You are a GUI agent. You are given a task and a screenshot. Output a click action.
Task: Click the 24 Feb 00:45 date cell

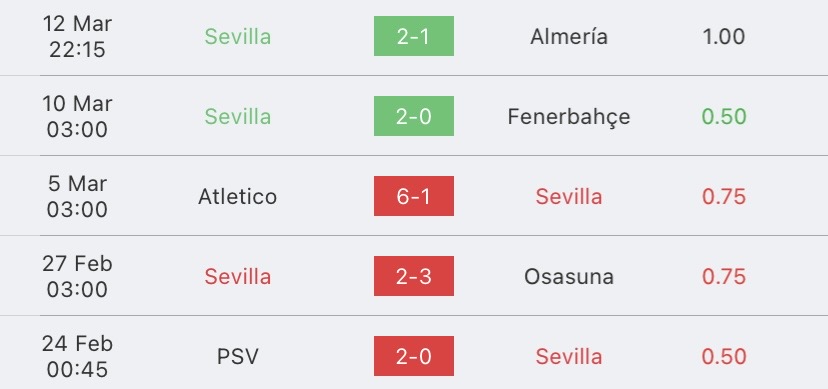pos(77,357)
